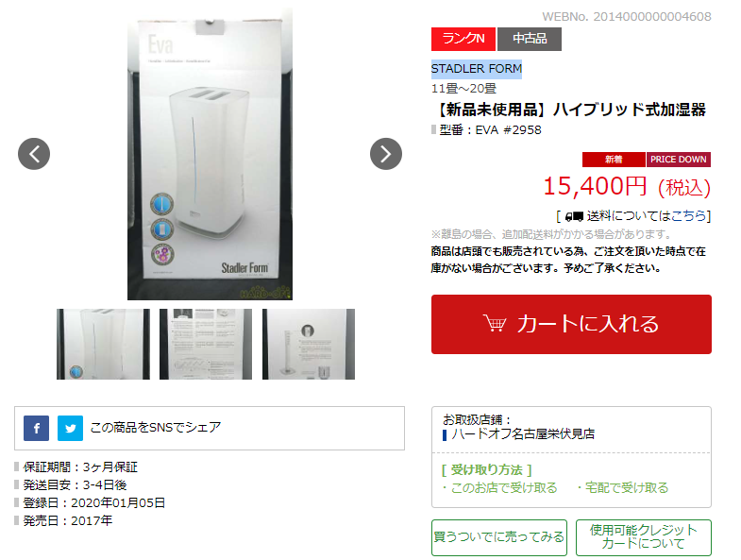
Task: Click the 買うついでに売ってみる button
Action: coord(499,537)
